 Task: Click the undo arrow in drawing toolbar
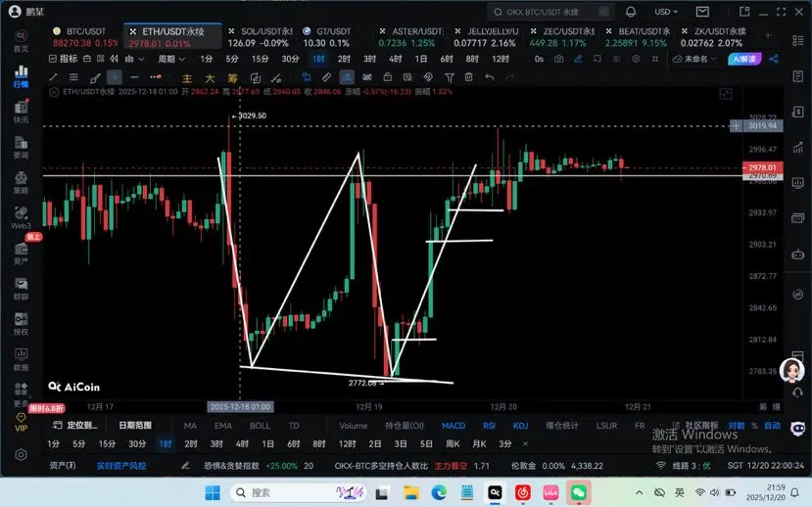pyautogui.click(x=490, y=77)
